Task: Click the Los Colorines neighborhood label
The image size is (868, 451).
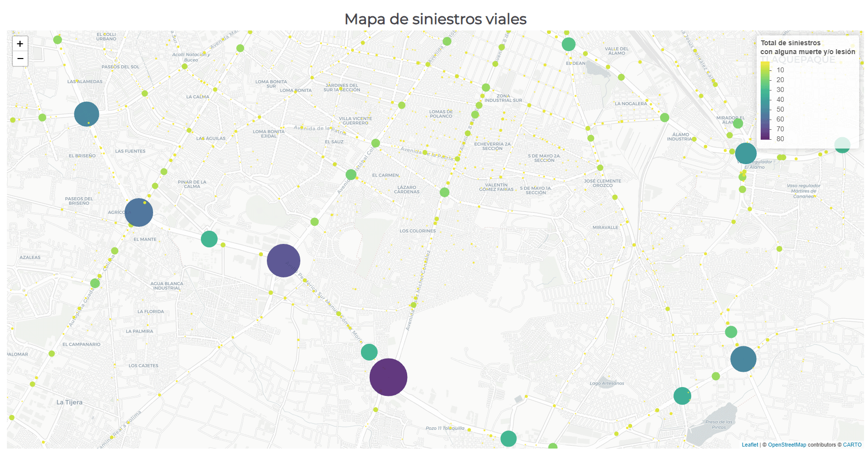Action: coord(418,231)
